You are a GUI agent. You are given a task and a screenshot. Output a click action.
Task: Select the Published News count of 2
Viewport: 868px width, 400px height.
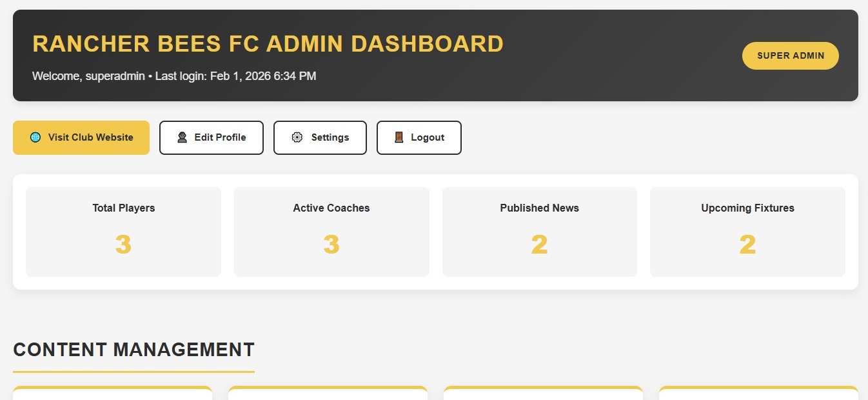click(x=539, y=244)
